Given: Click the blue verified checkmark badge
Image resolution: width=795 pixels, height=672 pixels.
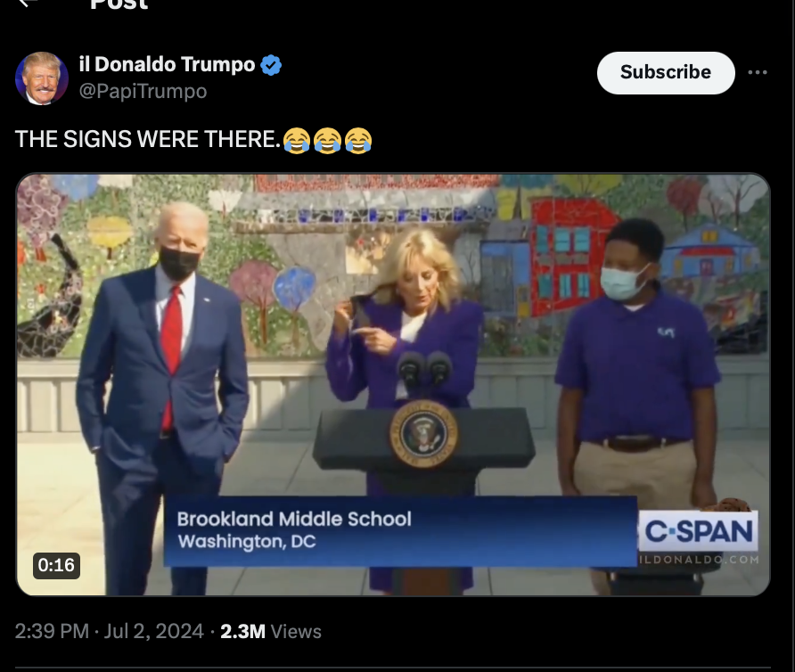Looking at the screenshot, I should pos(271,65).
